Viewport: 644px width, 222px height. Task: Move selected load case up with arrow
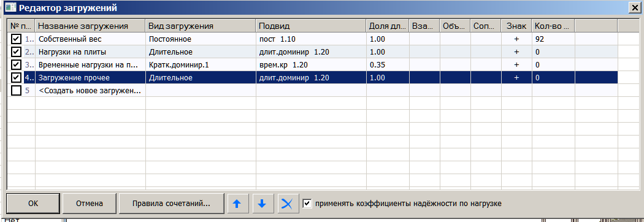(x=237, y=204)
